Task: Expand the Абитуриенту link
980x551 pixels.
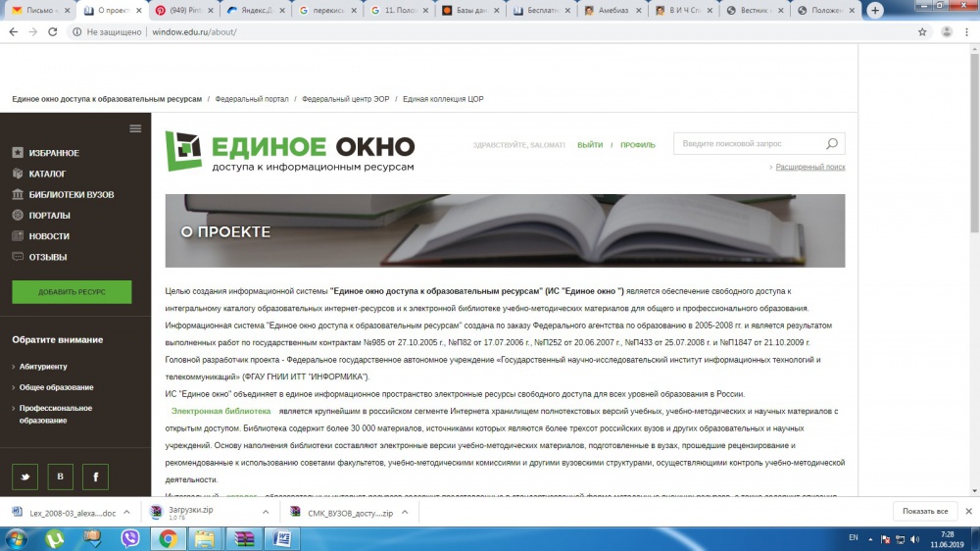Action: 42,367
